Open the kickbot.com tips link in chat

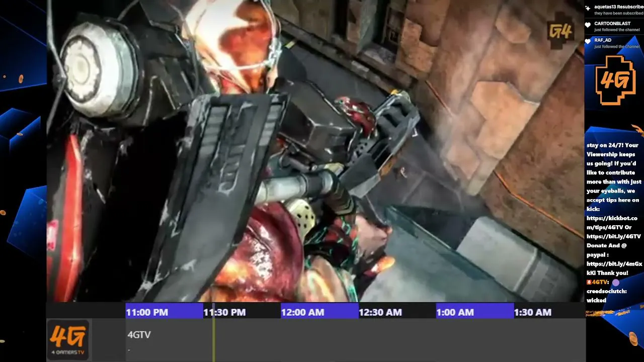pos(612,223)
